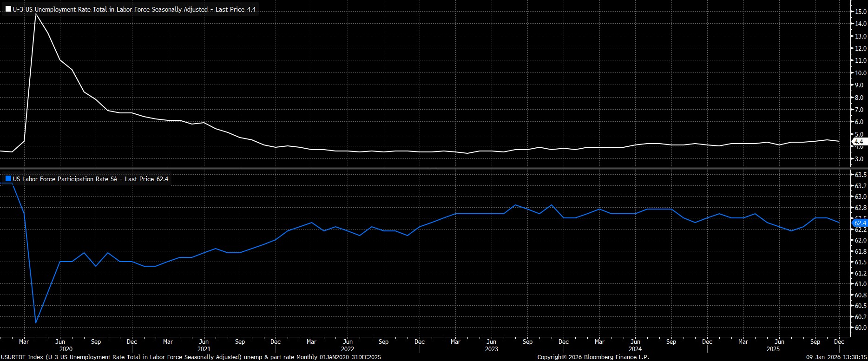
Task: Grab the divider handle between the two chart panels
Action: pos(434,168)
